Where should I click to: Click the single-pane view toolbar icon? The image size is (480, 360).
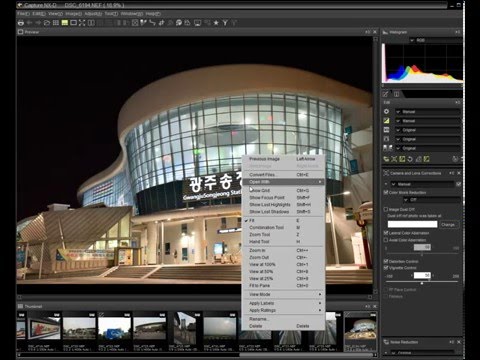tap(73, 23)
